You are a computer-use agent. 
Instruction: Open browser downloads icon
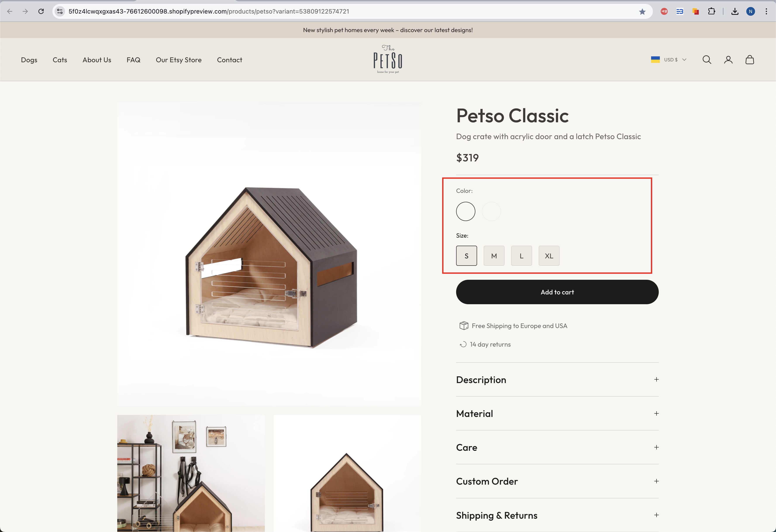(735, 12)
